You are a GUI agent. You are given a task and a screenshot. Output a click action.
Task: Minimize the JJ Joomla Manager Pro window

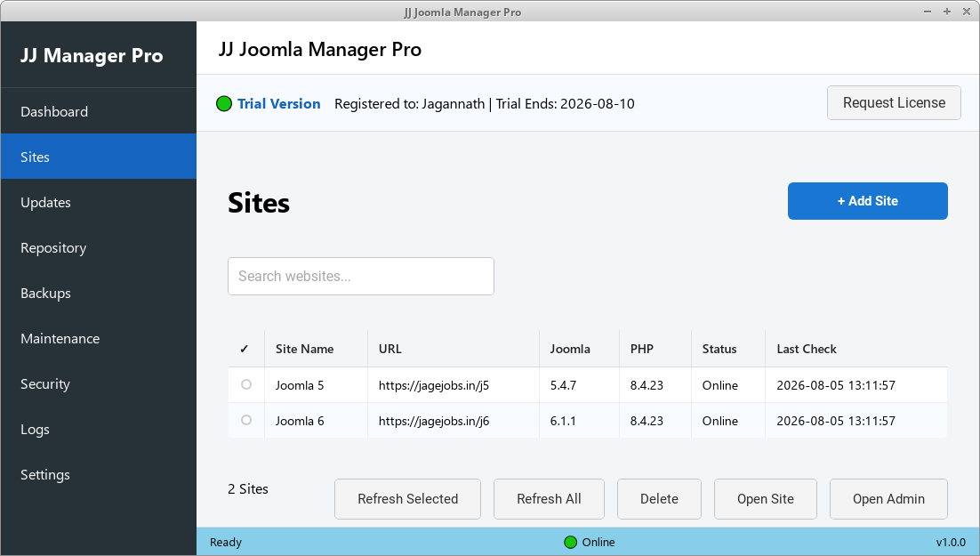click(928, 12)
